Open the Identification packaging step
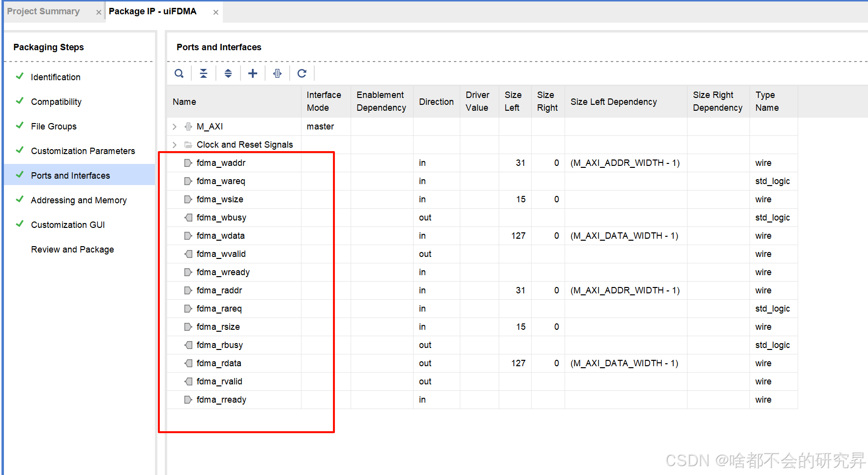 56,77
